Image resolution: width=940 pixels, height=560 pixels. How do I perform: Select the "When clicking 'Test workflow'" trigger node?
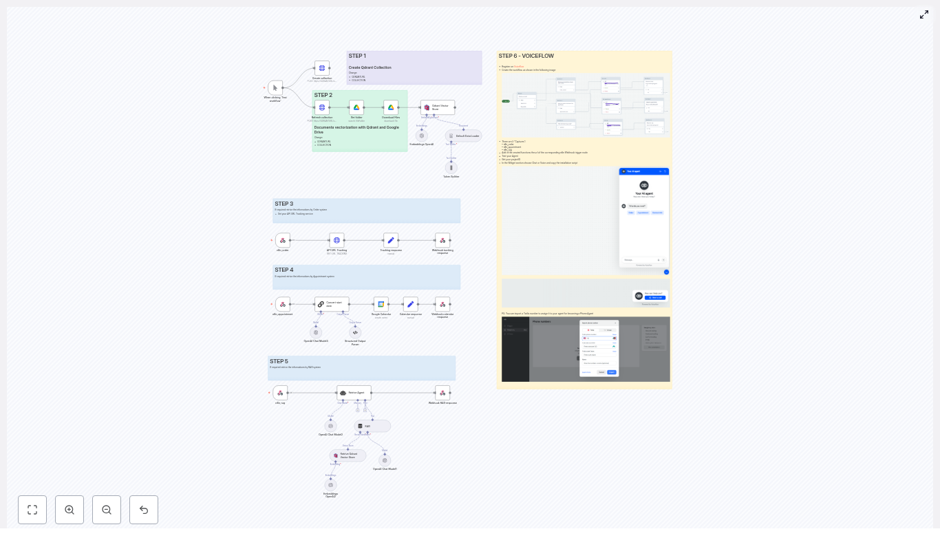[x=276, y=88]
